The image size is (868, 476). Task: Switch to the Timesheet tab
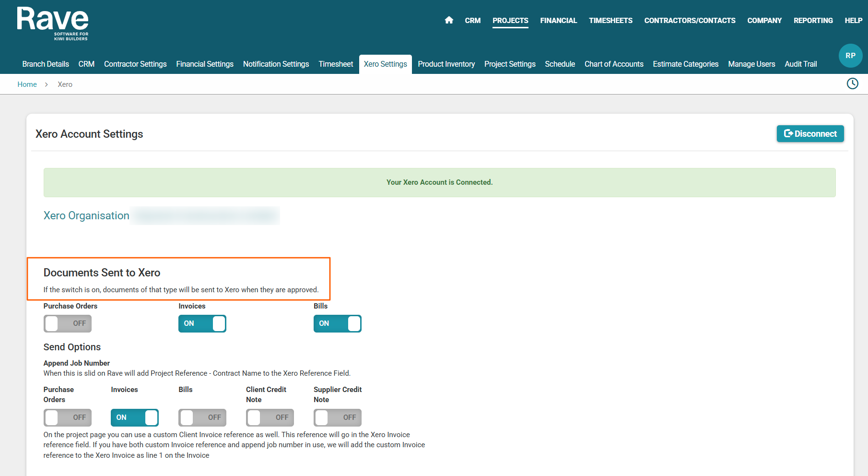pos(336,64)
